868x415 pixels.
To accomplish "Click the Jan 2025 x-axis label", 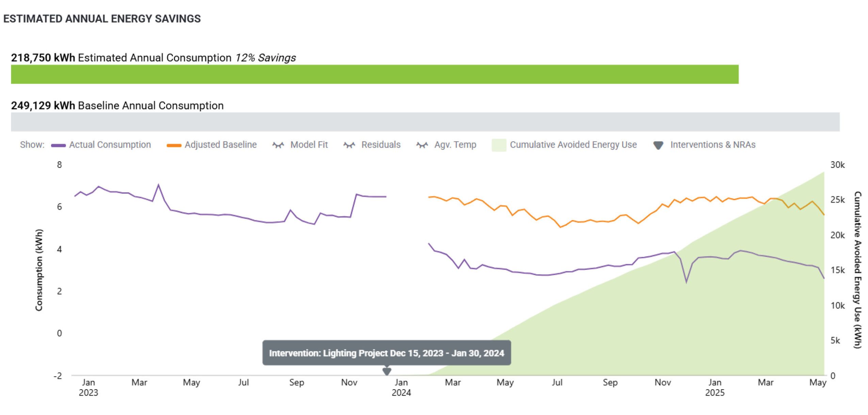I will click(714, 387).
